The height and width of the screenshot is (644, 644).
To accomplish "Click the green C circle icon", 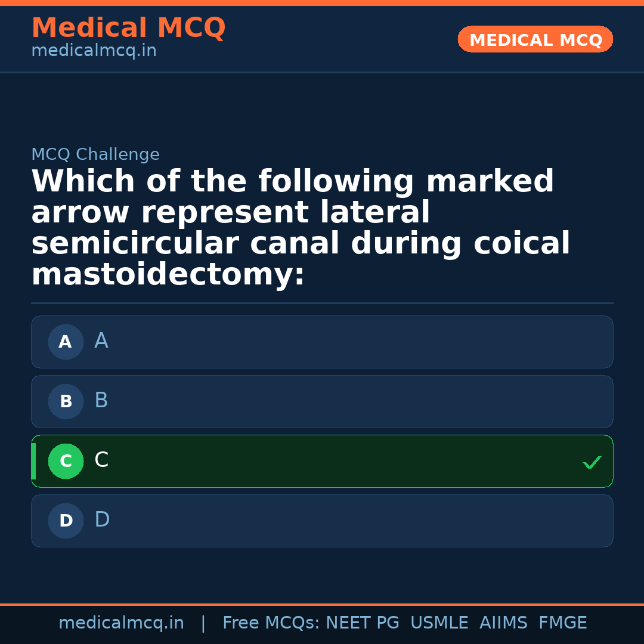I will point(66,461).
